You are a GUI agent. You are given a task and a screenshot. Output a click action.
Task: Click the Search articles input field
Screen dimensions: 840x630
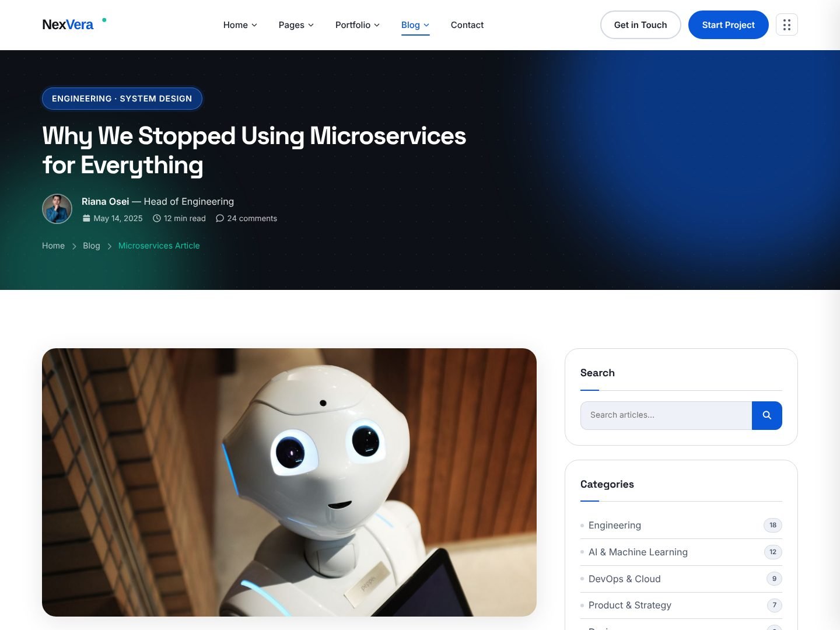666,415
